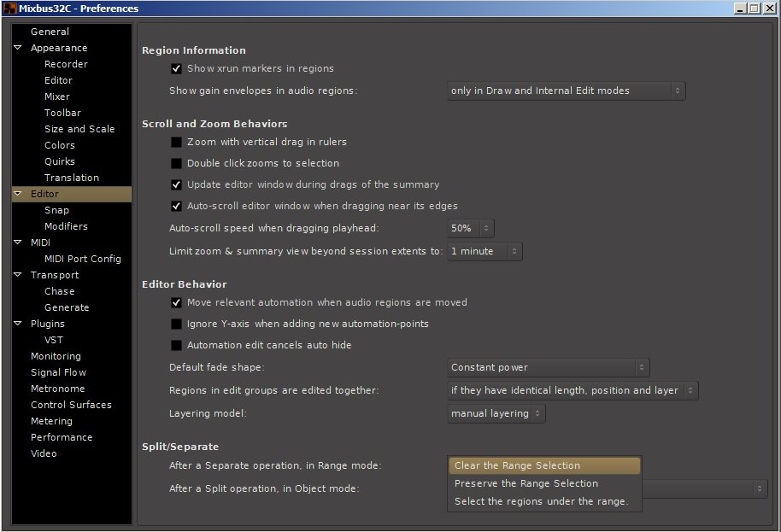Toggle Show xrun markers in regions checkbox
This screenshot has width=781, height=532.
pos(176,68)
